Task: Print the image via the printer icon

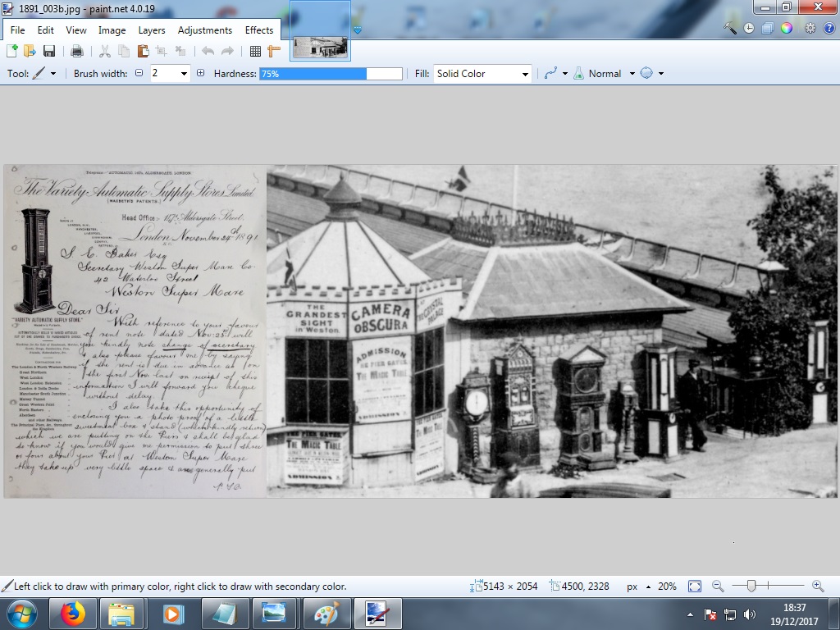Action: 77,50
